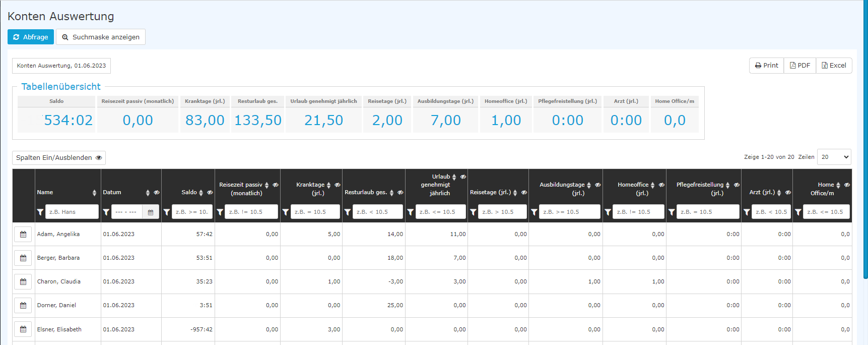Open calendar icon for Charon, Claudia row
The image size is (868, 345).
tap(23, 281)
